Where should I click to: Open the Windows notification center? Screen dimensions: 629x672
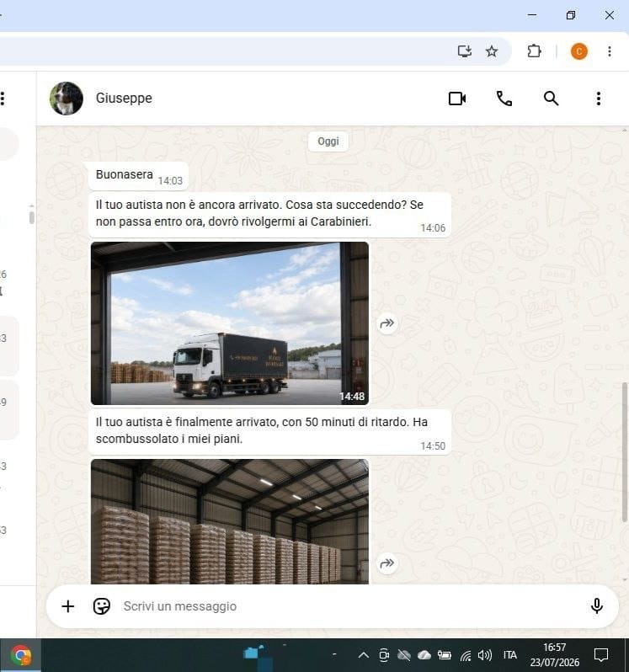601,655
